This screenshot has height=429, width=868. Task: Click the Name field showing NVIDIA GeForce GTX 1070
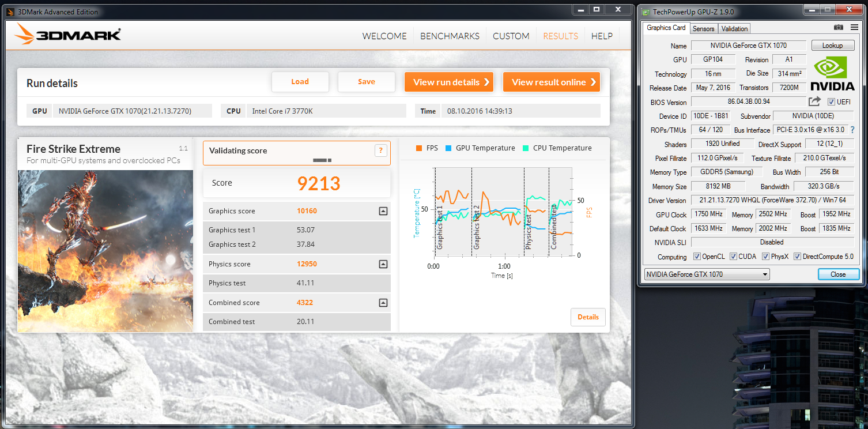(x=749, y=46)
